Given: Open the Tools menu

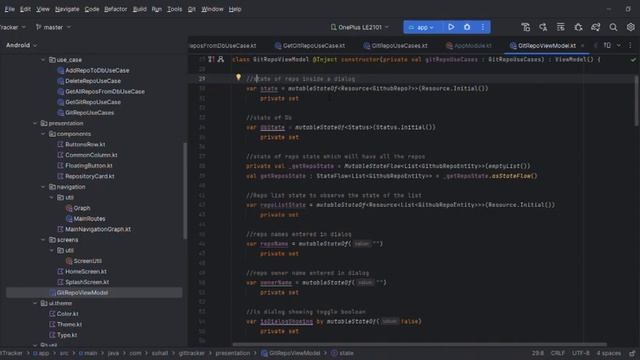Looking at the screenshot, I should click(175, 9).
